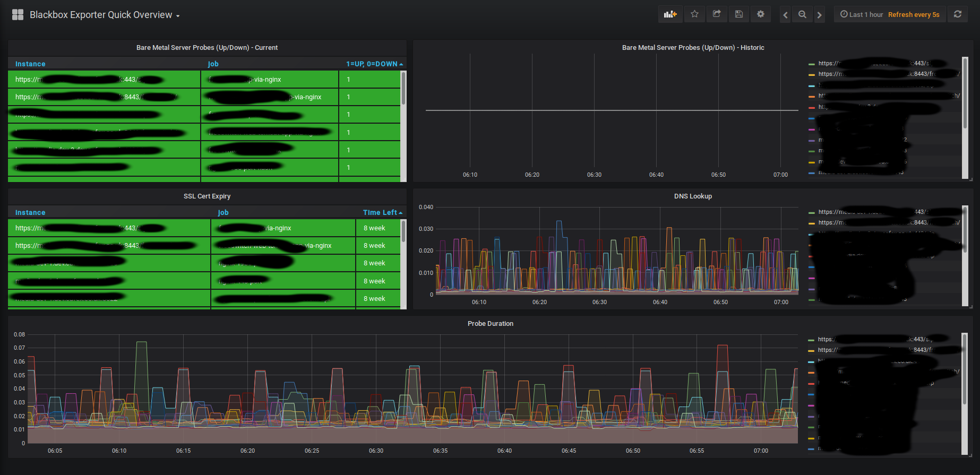Star this dashboard as a favorite

(694, 14)
